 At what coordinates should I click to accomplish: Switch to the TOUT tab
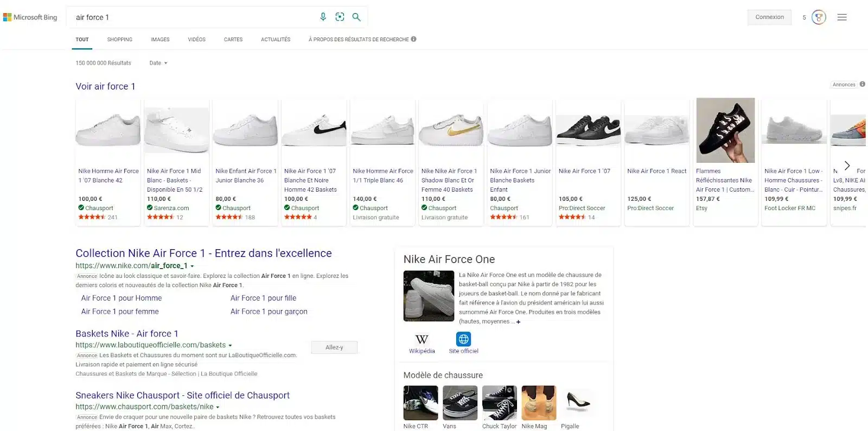click(x=82, y=40)
